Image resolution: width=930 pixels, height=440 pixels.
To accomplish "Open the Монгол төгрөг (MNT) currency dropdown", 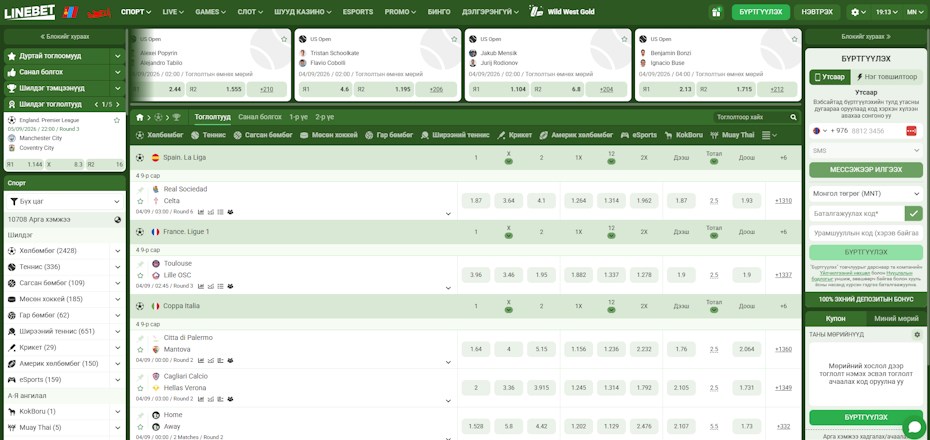I will coord(866,193).
